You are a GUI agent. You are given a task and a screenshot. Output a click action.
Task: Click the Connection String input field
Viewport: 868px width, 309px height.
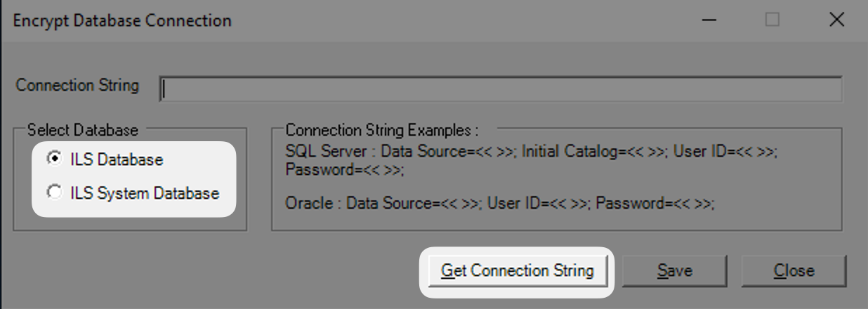500,89
